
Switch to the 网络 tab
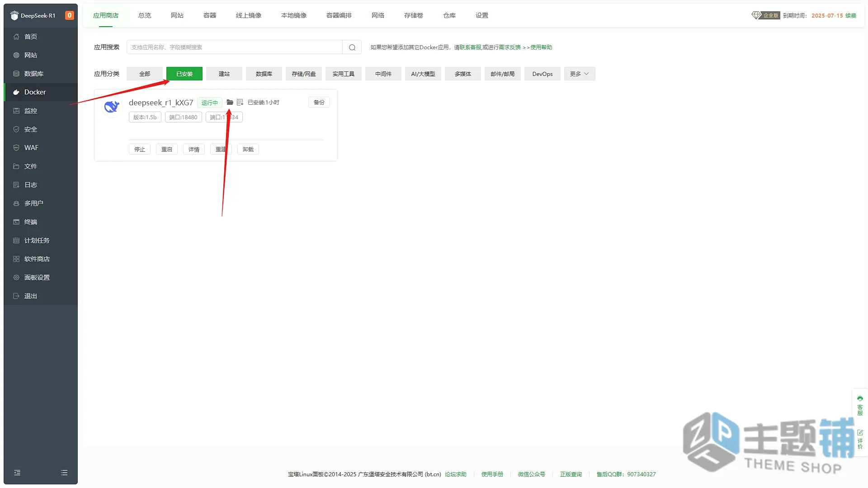point(378,15)
